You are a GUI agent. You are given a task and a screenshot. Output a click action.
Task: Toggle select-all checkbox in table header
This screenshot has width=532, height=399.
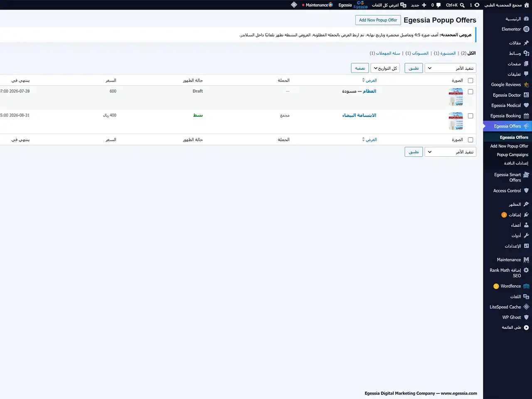tap(470, 81)
